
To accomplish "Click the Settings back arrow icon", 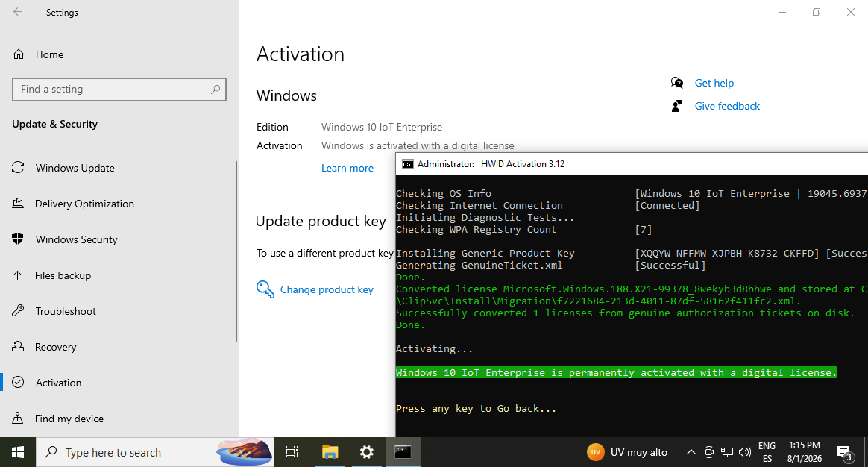I will tap(18, 12).
